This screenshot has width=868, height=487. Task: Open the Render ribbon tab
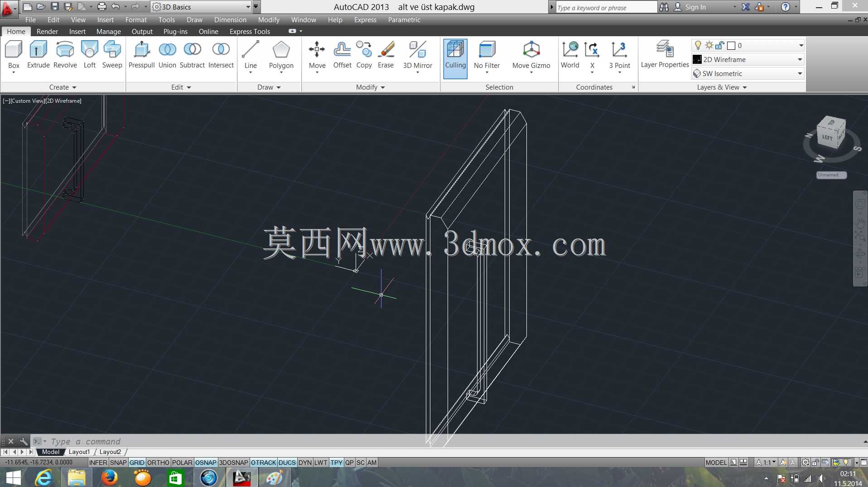pos(47,32)
